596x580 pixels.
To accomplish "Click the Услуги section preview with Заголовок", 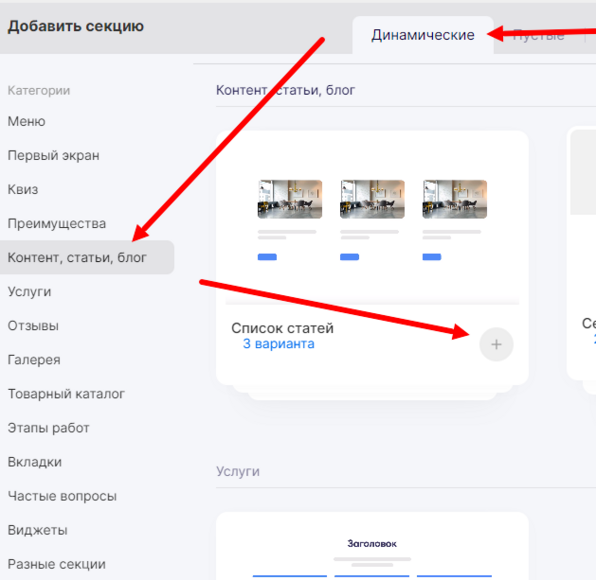I will pos(372,546).
